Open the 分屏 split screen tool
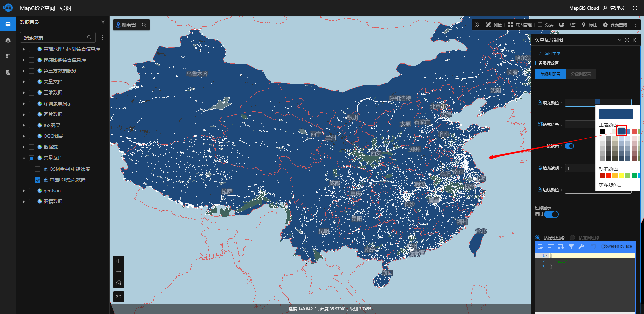This screenshot has height=314, width=644. [x=545, y=25]
